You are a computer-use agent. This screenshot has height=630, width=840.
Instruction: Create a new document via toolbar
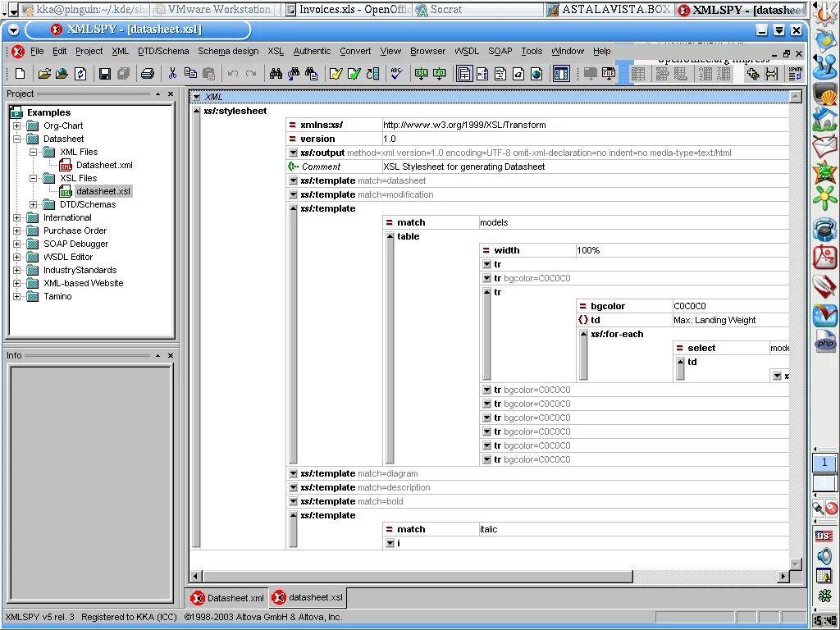pos(20,74)
